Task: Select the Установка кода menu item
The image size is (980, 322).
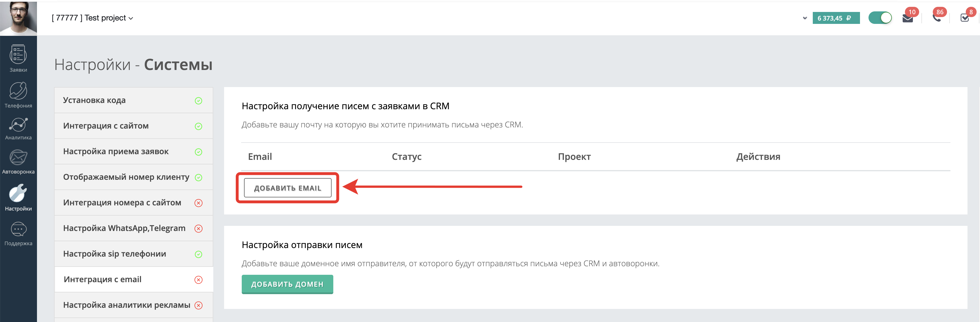Action: tap(134, 100)
